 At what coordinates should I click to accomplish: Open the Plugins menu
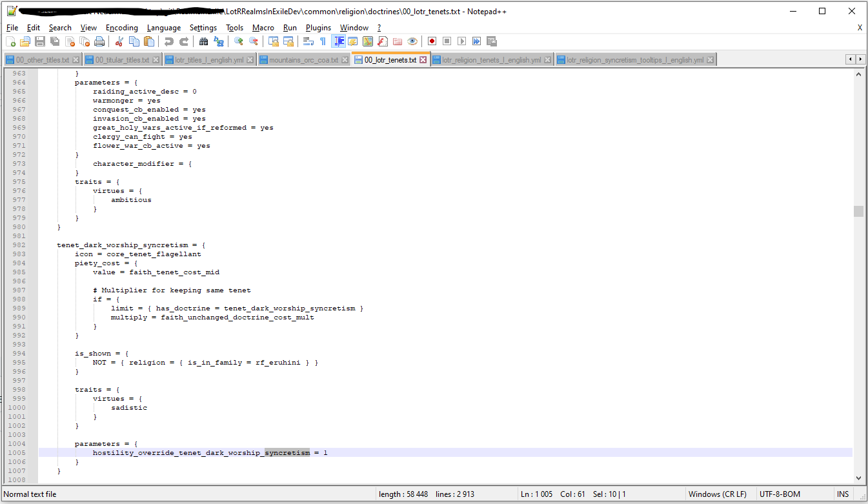(318, 28)
